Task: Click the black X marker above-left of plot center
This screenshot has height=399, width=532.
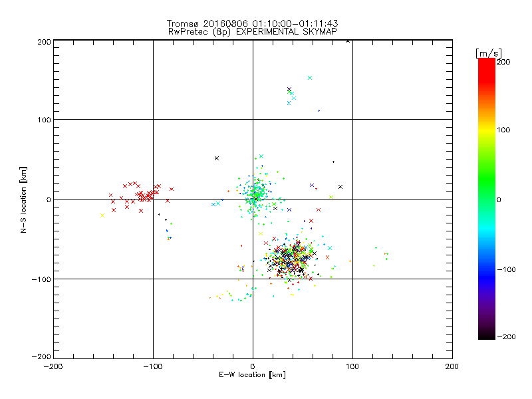Action: 217,158
